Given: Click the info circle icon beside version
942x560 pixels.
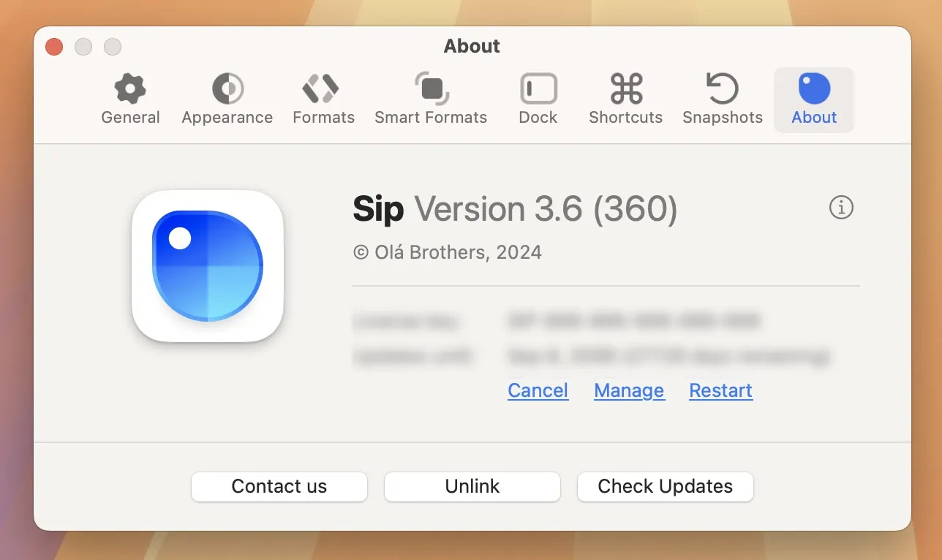Looking at the screenshot, I should coord(841,208).
